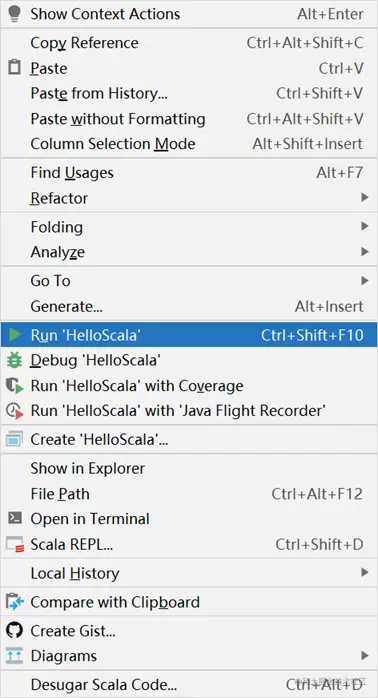Select Find Usages menu entry
The height and width of the screenshot is (698, 378).
click(x=189, y=173)
